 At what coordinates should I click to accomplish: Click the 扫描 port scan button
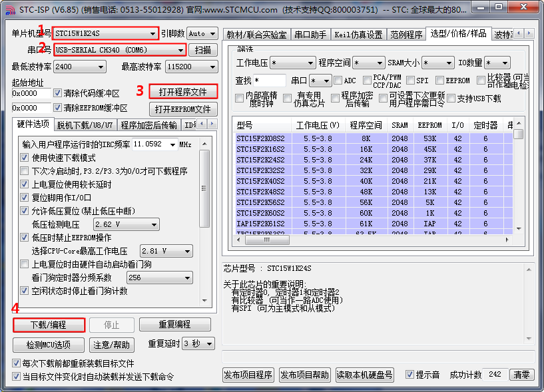tap(203, 50)
